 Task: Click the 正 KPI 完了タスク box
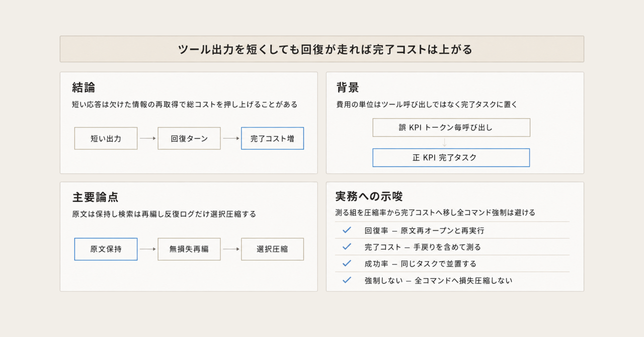(x=451, y=157)
